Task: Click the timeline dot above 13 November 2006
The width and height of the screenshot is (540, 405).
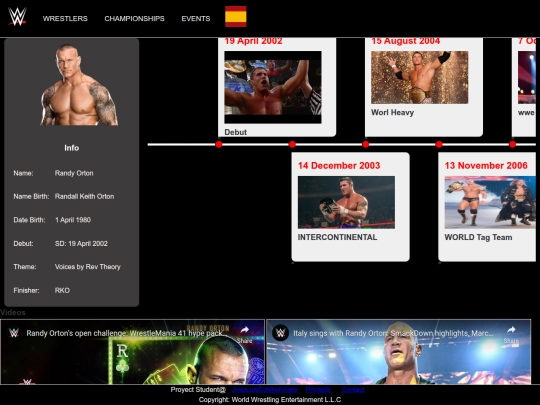Action: (439, 144)
